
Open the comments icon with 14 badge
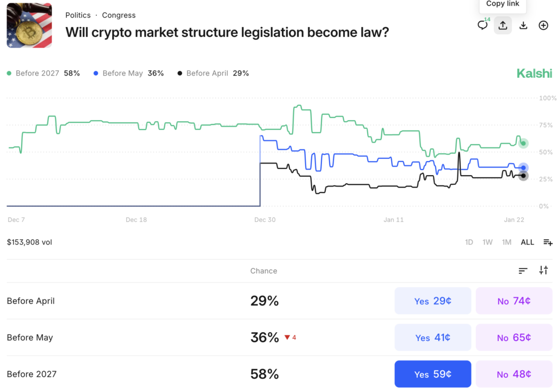(482, 25)
